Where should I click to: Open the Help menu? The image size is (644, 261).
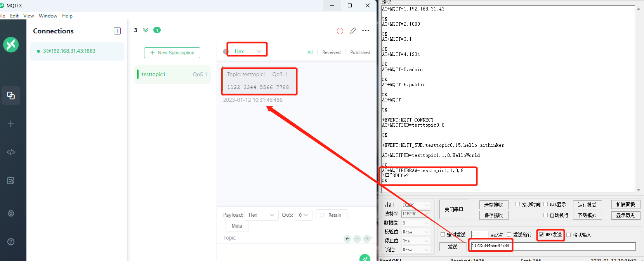coord(67,16)
